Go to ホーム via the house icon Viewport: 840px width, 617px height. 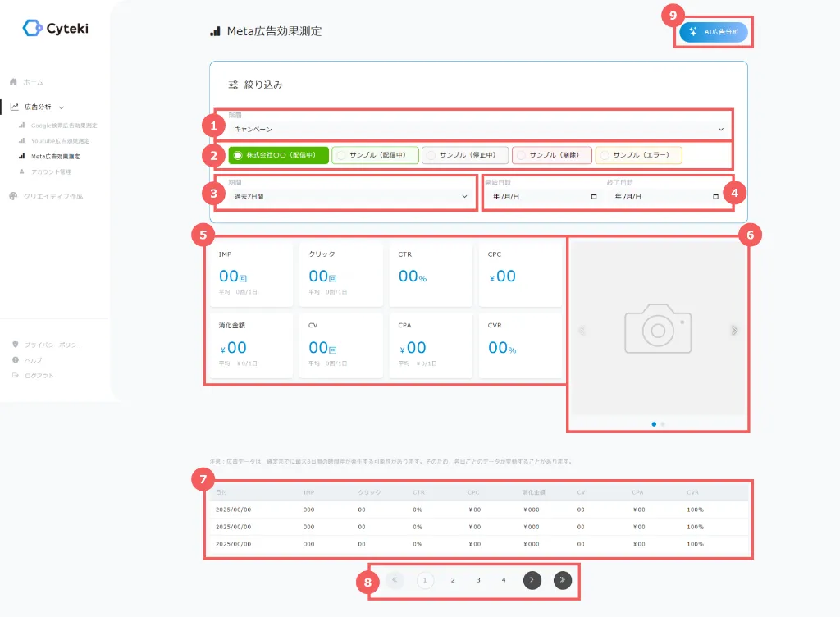coord(14,82)
